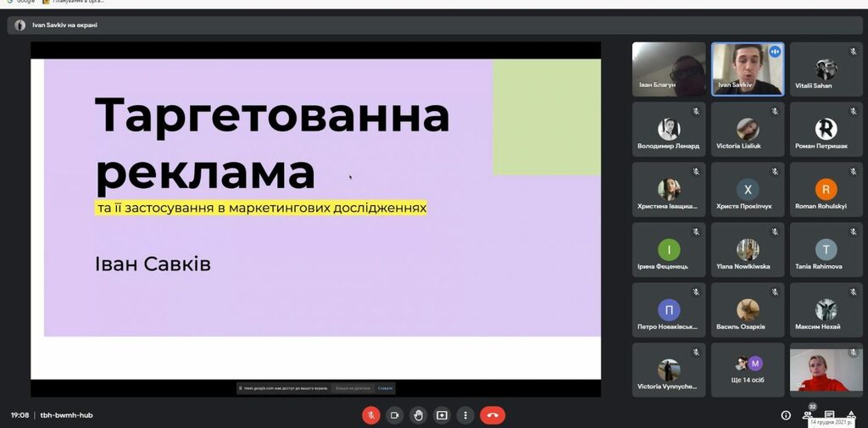Open the Google bookmark in the browser bar

coord(21,2)
